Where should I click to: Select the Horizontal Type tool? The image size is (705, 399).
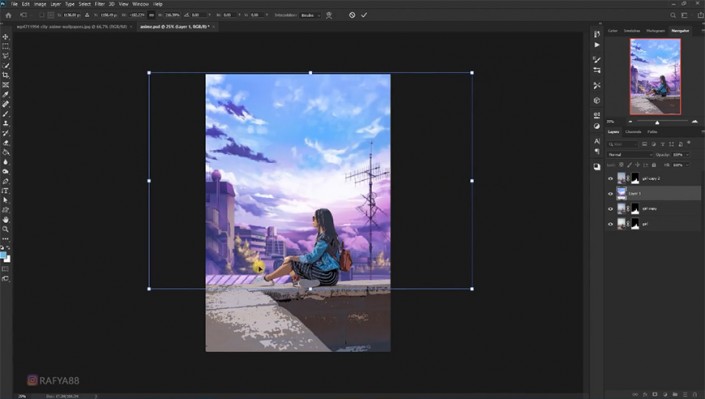pos(5,191)
